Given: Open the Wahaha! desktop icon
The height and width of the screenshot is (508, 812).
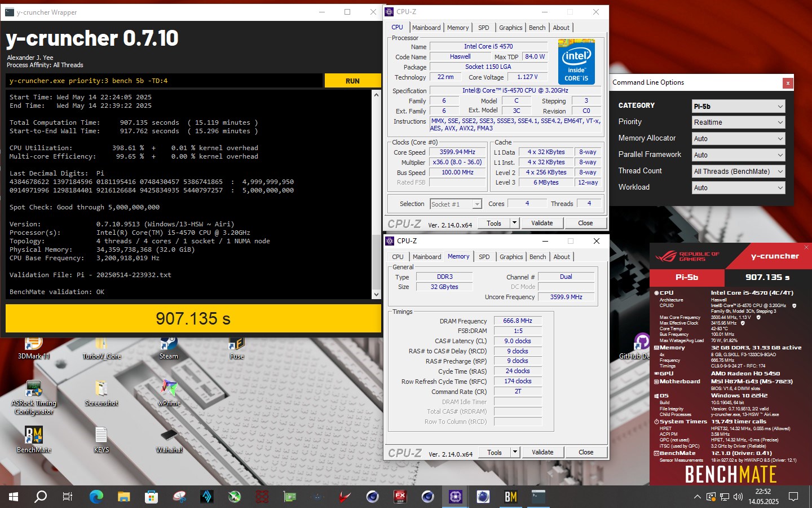Looking at the screenshot, I should point(169,440).
